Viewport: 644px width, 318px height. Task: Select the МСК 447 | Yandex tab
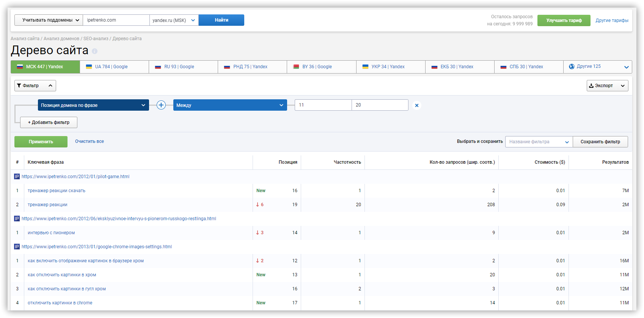(45, 67)
